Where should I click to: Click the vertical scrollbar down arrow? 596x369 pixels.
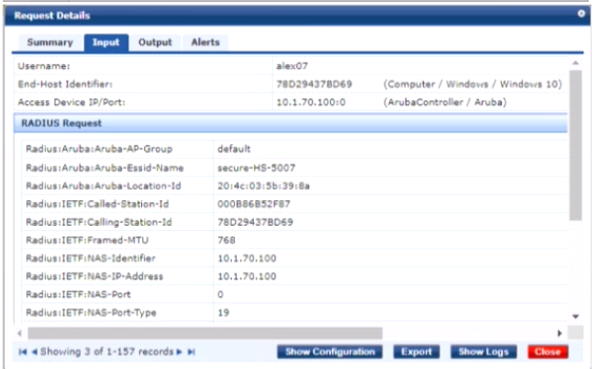(x=575, y=316)
